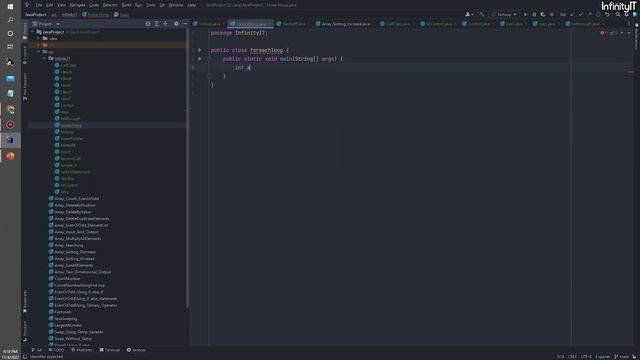This screenshot has width=640, height=360.
Task: Click the JavaProject breadcrumb
Action: pyautogui.click(x=36, y=14)
